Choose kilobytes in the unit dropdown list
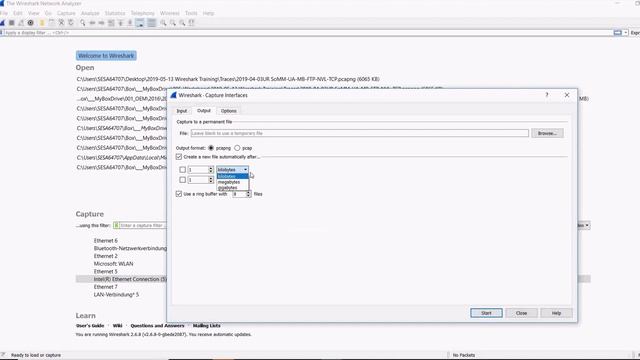This screenshot has width=640, height=360. coord(232,176)
